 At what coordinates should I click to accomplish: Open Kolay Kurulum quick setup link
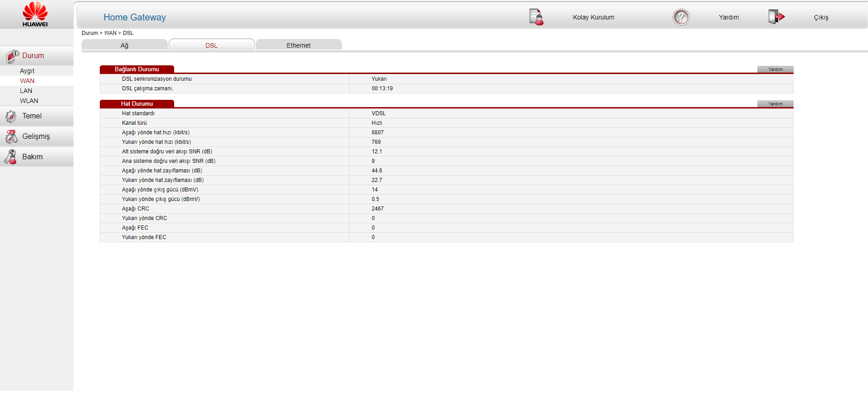coord(593,17)
